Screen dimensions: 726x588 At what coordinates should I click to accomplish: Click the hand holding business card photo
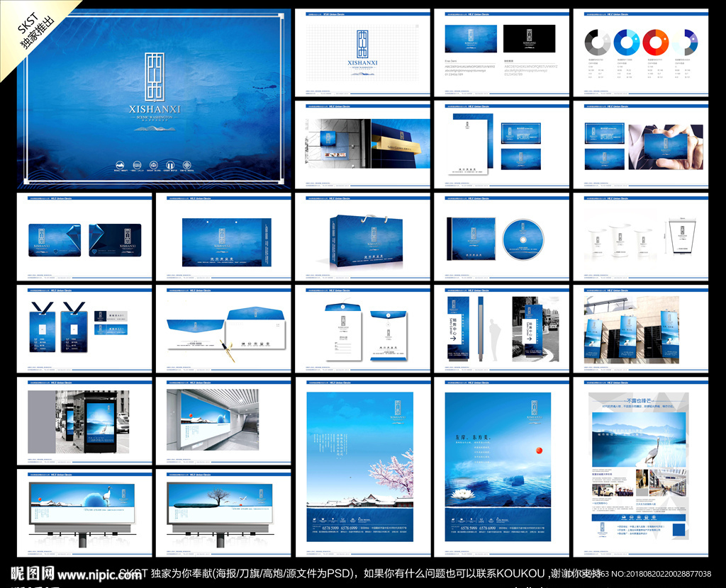(666, 147)
